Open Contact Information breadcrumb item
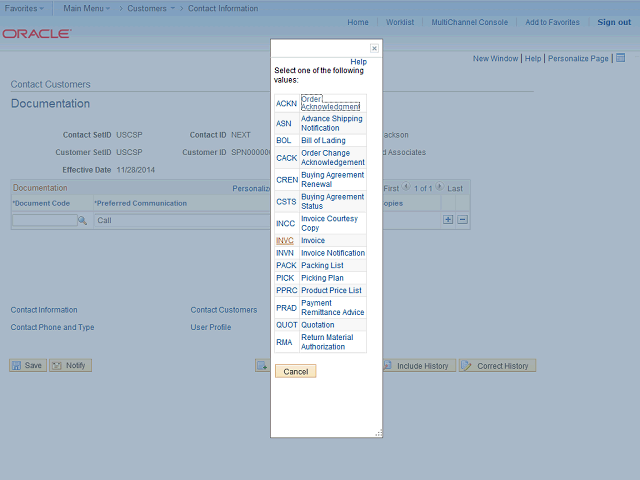 223,8
